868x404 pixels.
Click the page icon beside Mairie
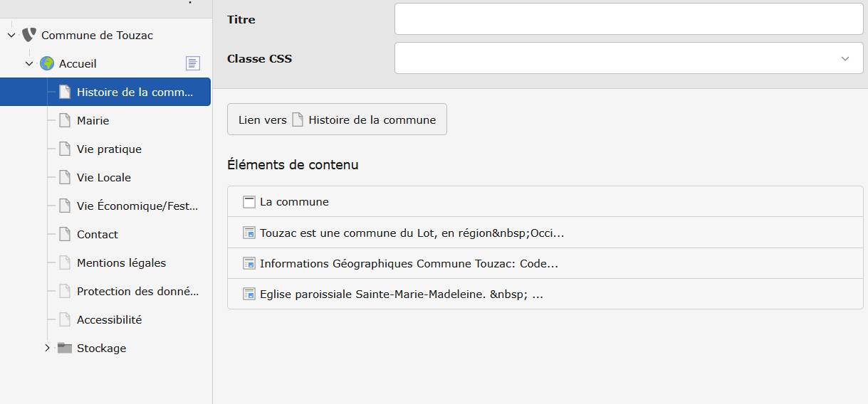click(65, 120)
